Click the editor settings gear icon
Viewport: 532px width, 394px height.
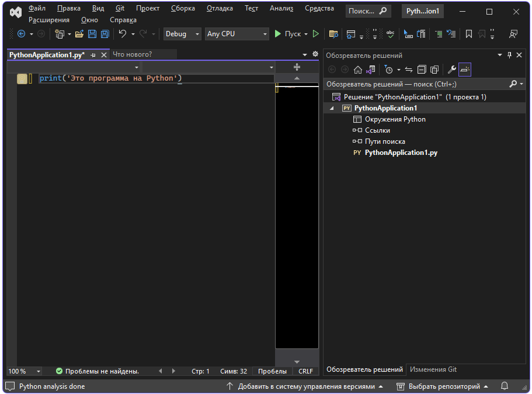315,54
